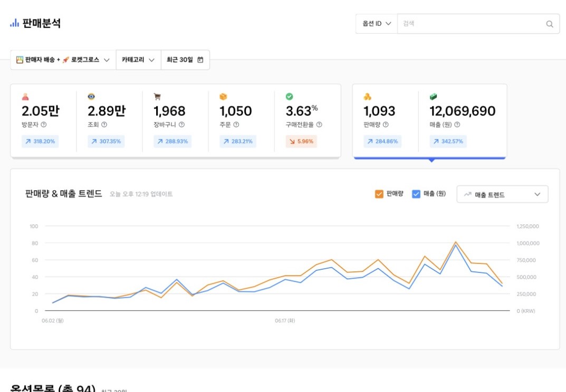
Task: Click the 최근 30일 date range button
Action: pyautogui.click(x=185, y=60)
